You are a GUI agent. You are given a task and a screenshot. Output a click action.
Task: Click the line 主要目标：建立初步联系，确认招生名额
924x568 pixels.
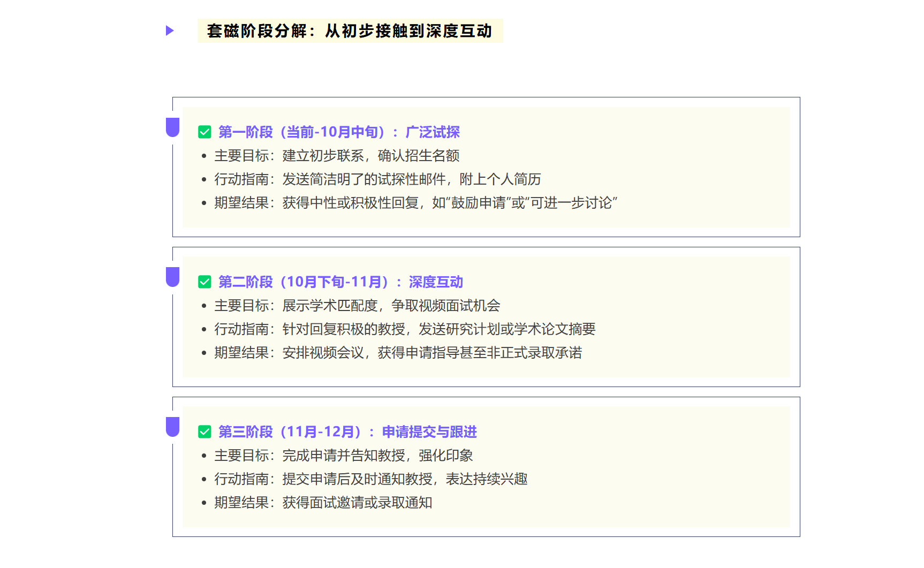tap(337, 156)
